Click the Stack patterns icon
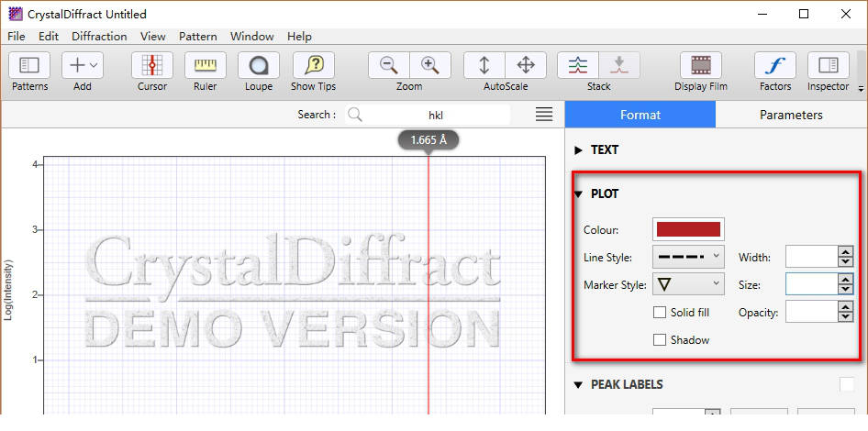Image resolution: width=868 pixels, height=431 pixels. pos(578,65)
